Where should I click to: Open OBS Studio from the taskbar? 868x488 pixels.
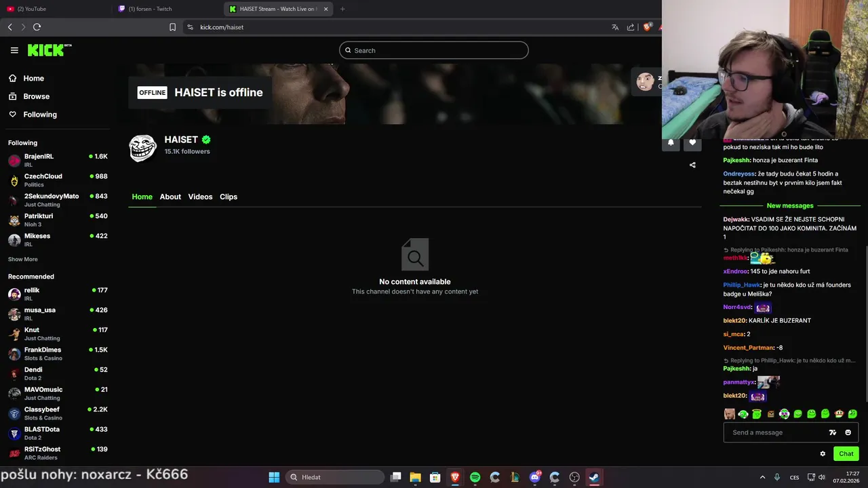click(x=574, y=477)
